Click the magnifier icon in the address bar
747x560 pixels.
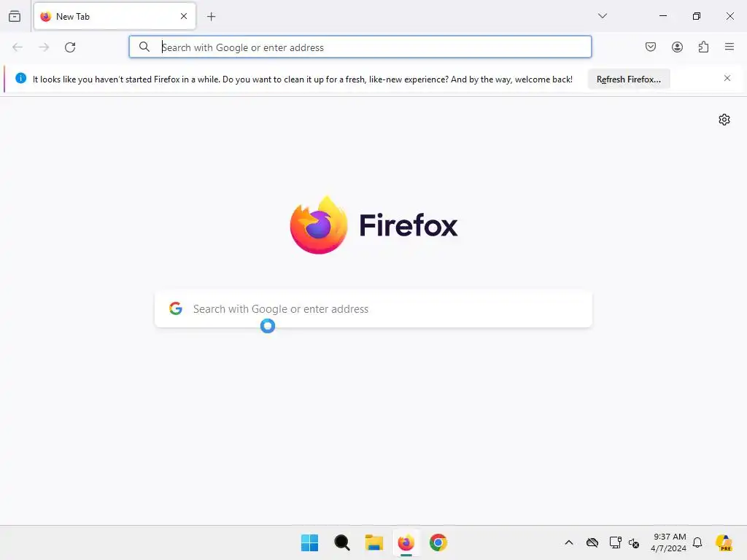(x=144, y=47)
